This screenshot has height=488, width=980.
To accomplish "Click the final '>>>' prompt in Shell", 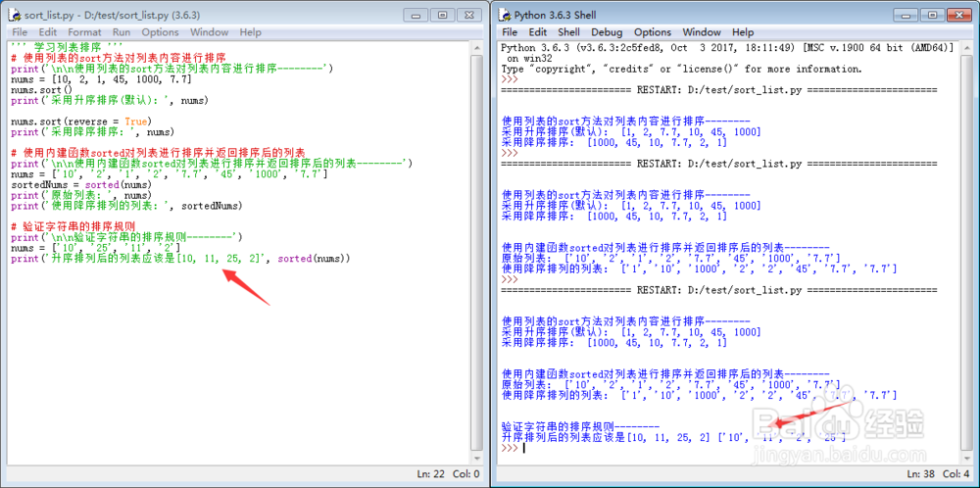I will point(510,448).
